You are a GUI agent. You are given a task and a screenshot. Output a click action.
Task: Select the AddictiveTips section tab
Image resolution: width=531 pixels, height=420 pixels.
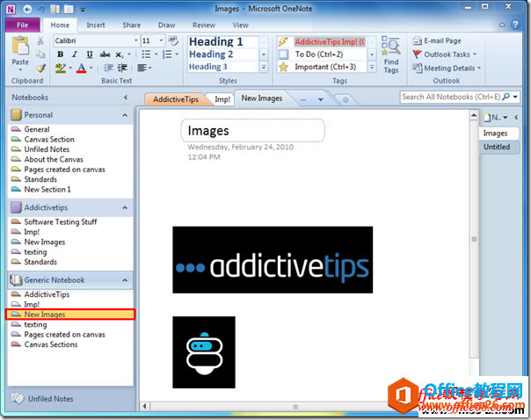click(x=176, y=99)
